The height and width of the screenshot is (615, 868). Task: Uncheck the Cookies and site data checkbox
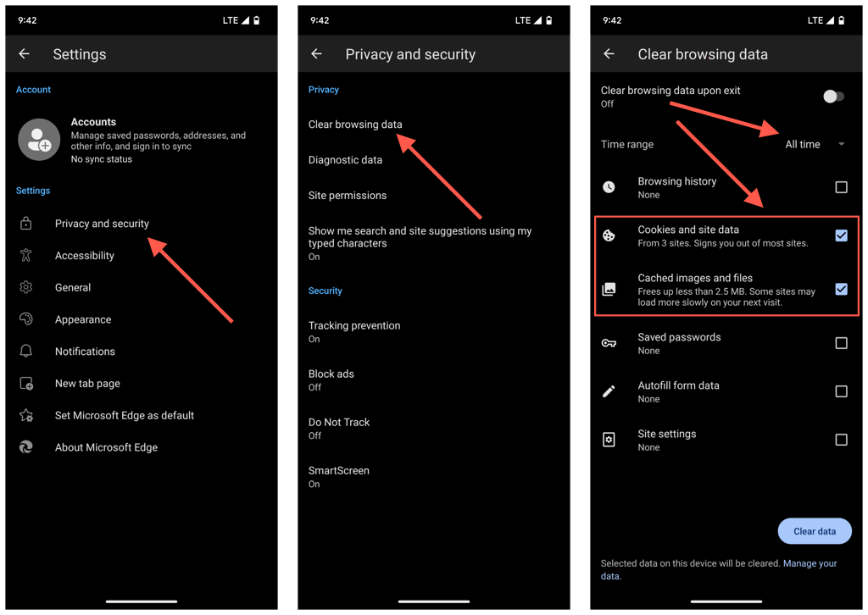coord(841,235)
